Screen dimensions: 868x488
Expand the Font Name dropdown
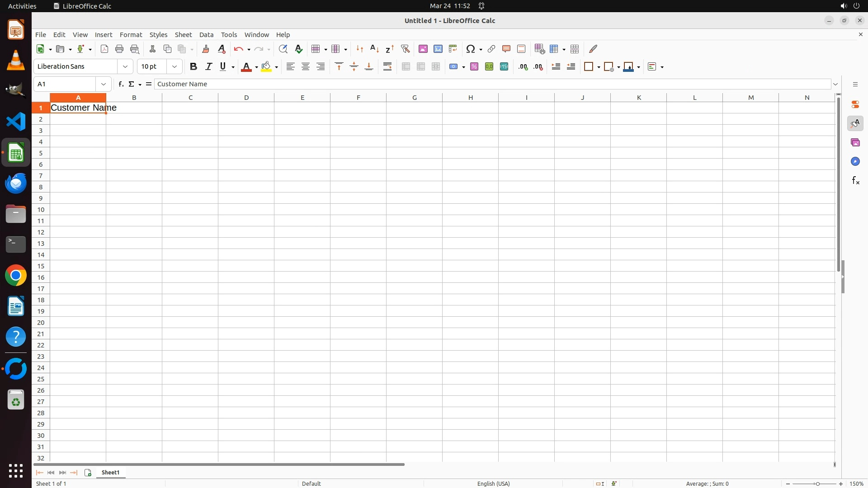[x=125, y=66]
